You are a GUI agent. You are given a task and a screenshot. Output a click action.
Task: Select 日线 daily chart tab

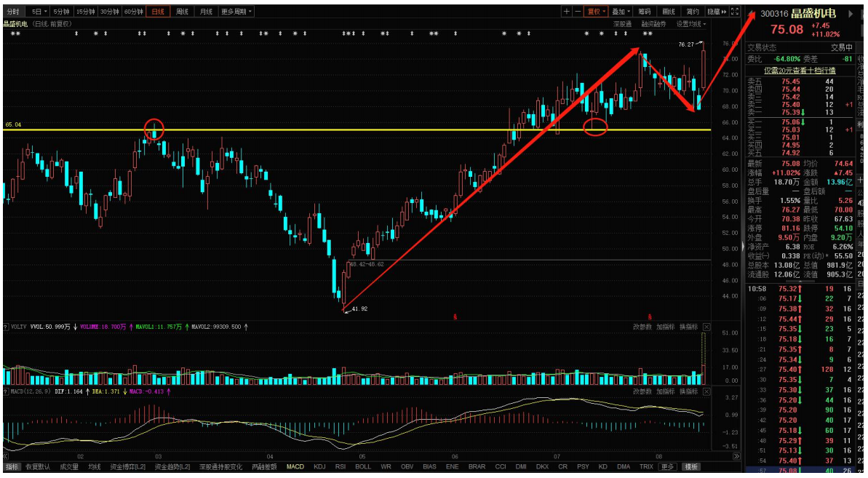click(x=158, y=12)
